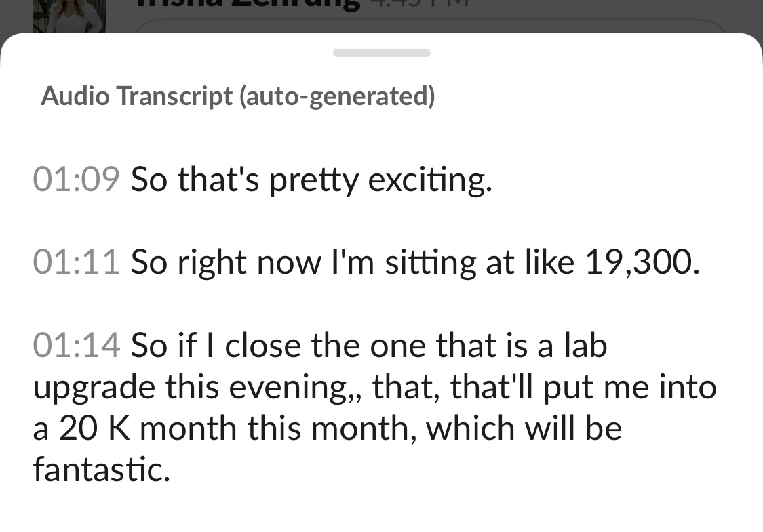Tap the blank area below the transcript

click(381, 508)
